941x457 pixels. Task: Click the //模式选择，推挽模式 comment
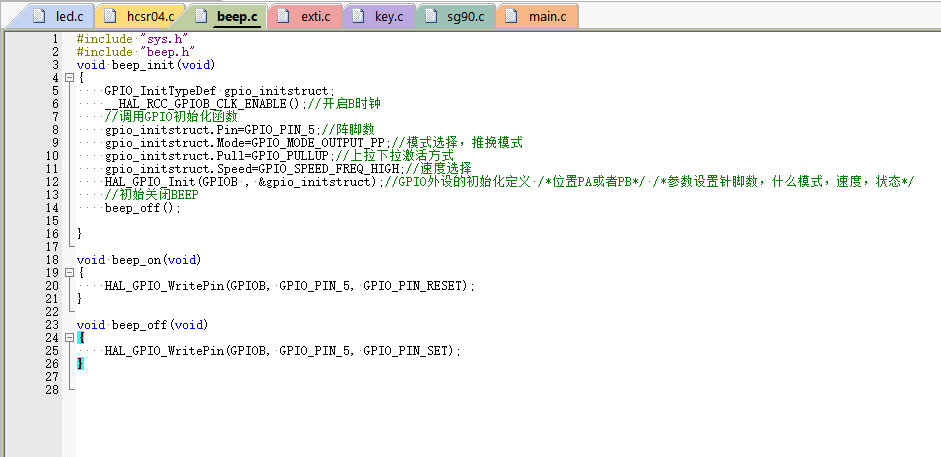457,143
